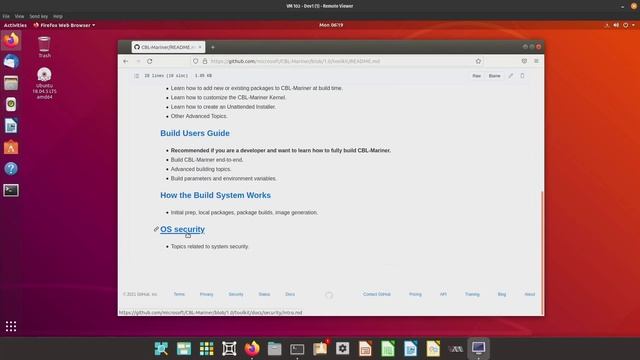
Task: Click the screenshot frame icon in bottom taskbar
Action: (229, 349)
